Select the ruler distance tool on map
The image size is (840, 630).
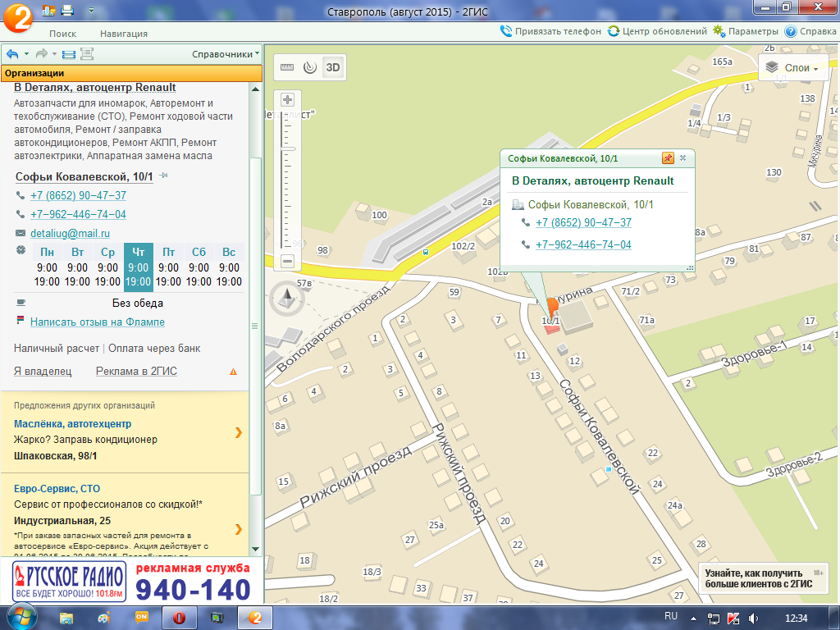[287, 67]
